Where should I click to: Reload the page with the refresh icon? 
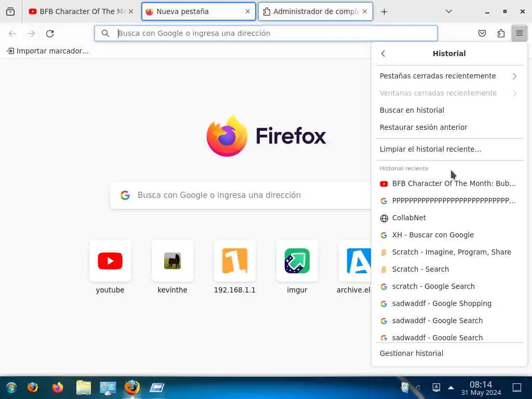pos(50,33)
